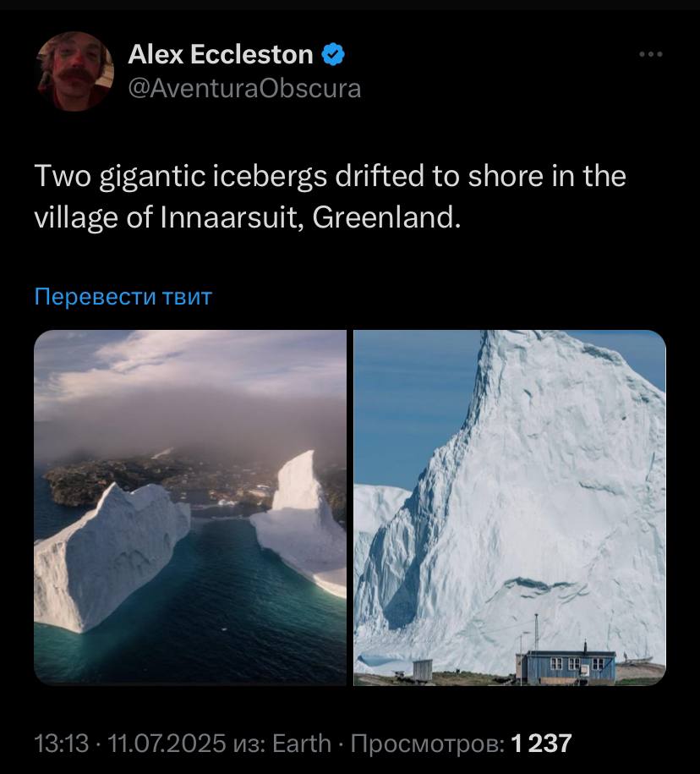The width and height of the screenshot is (700, 774).
Task: Open the iceberg behind blue house photo
Action: click(x=510, y=508)
